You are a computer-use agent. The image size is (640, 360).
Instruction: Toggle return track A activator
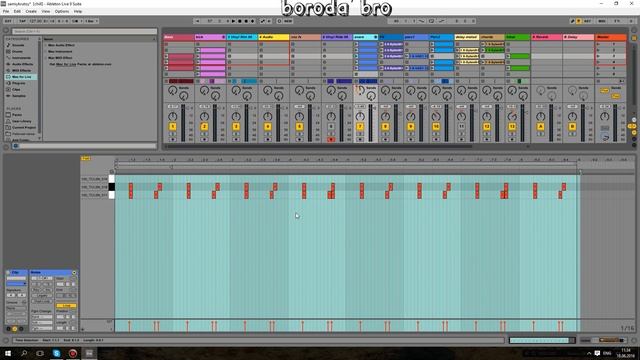pos(540,127)
